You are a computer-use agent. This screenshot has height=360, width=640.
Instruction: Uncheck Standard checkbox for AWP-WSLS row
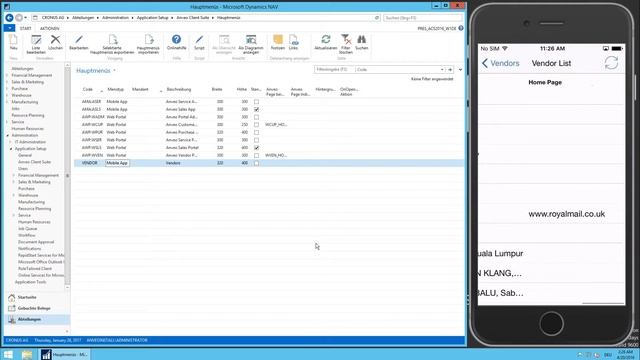(x=256, y=148)
